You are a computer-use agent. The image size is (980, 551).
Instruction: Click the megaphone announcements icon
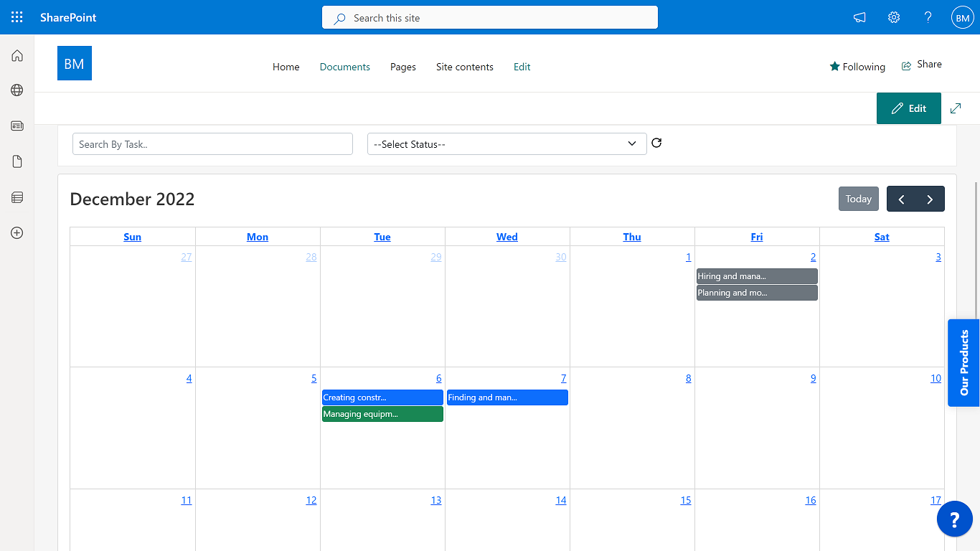click(x=859, y=17)
